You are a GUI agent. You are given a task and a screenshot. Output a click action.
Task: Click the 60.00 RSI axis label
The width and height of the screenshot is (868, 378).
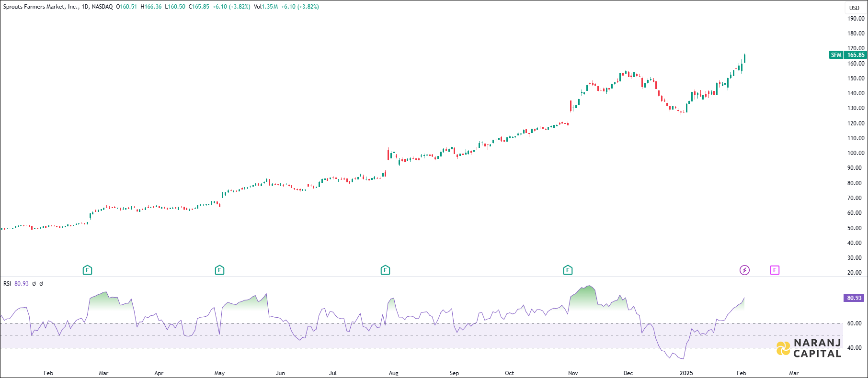coord(855,323)
